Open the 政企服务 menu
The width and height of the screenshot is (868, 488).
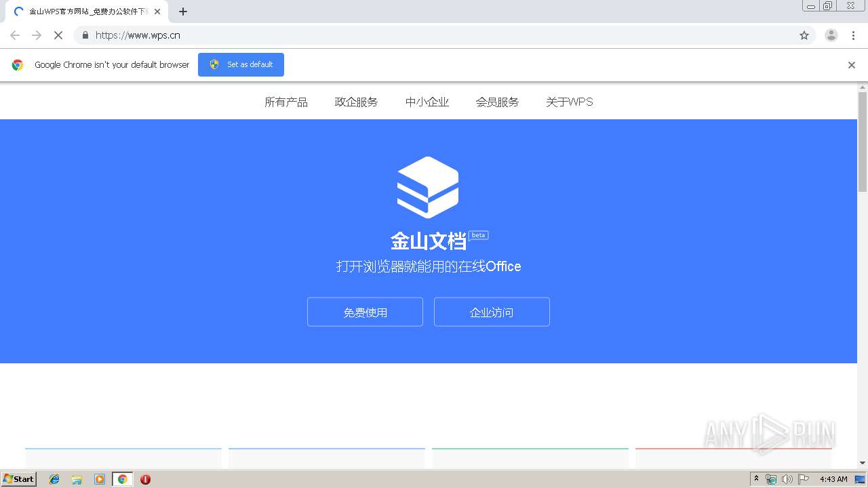[357, 102]
